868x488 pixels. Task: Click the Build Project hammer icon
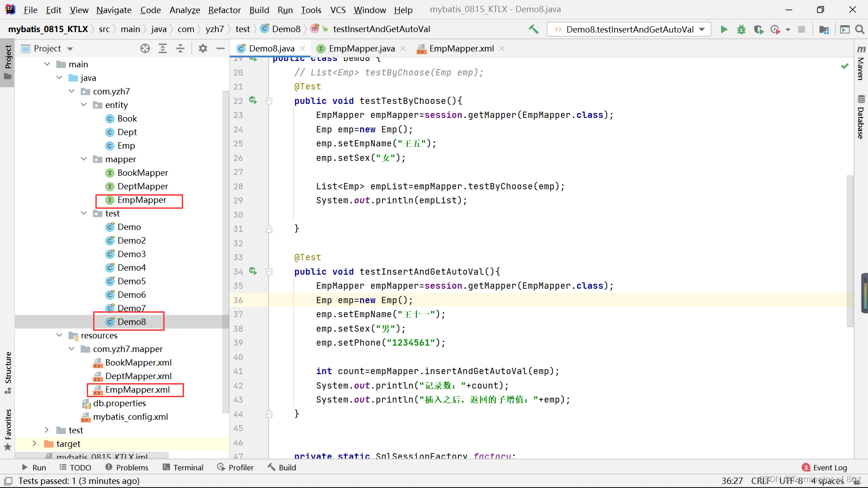(533, 29)
